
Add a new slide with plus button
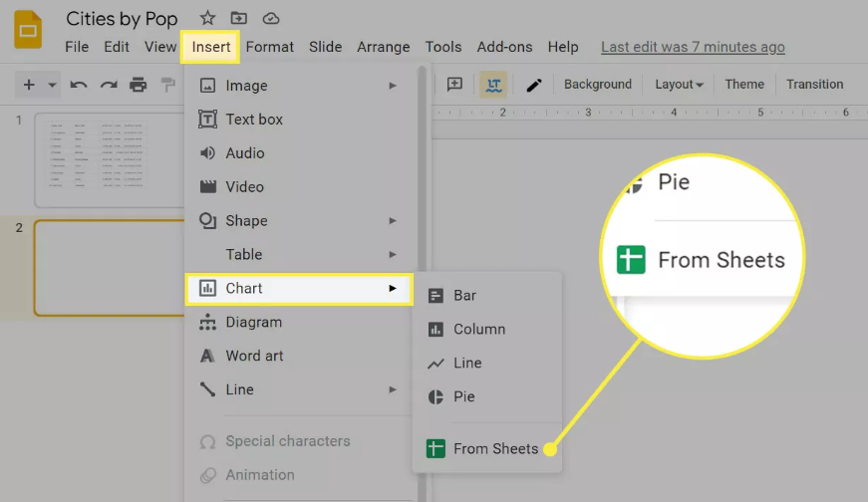(29, 85)
